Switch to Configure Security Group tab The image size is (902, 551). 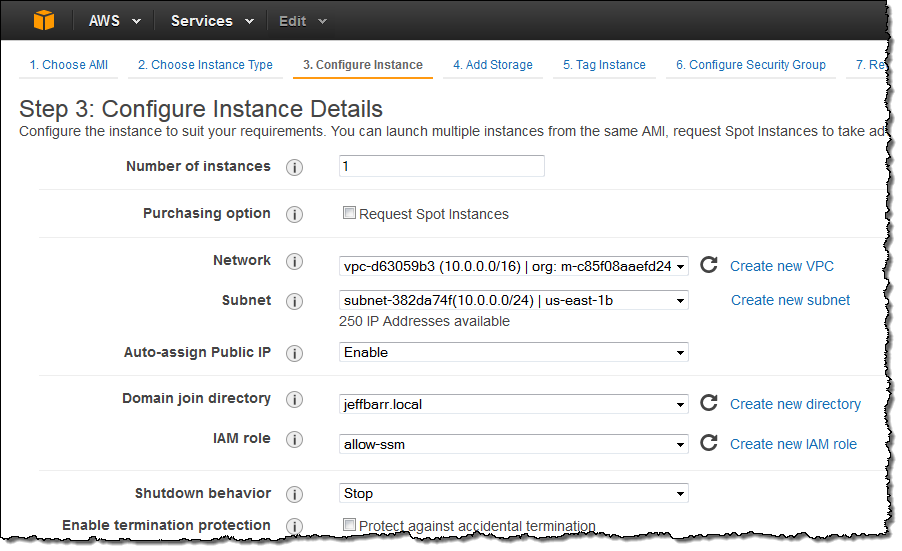(750, 65)
